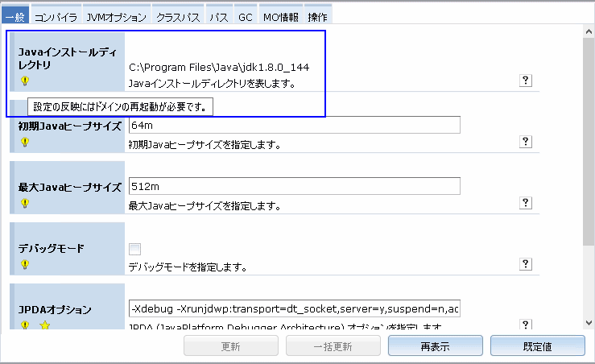Click the 初期Javaヒープサイズ input field with 64m
The width and height of the screenshot is (595, 364).
(294, 125)
